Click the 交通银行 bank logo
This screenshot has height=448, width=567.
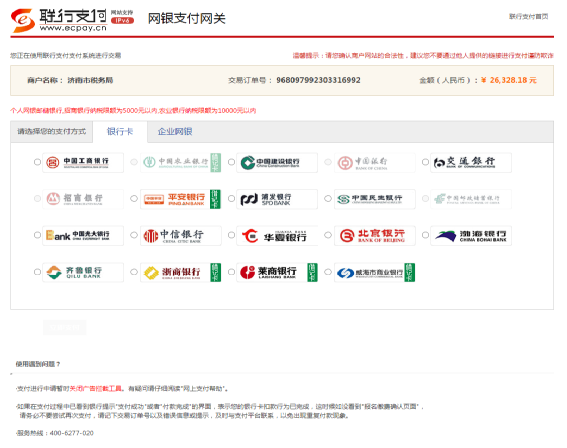471,162
